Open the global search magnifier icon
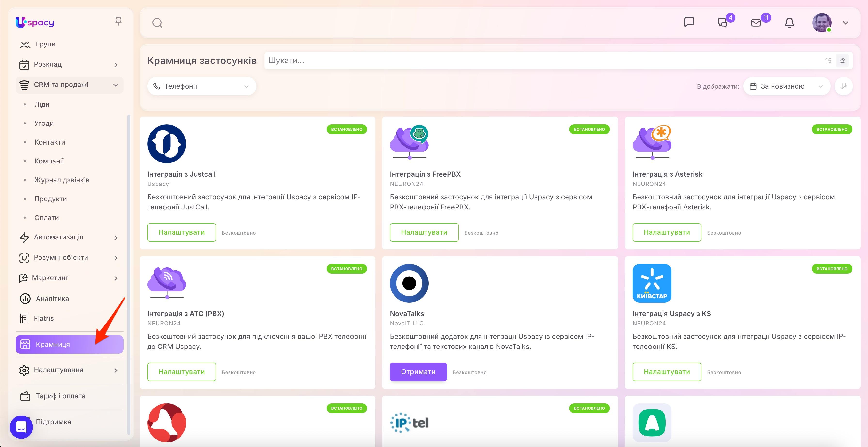 pyautogui.click(x=157, y=23)
